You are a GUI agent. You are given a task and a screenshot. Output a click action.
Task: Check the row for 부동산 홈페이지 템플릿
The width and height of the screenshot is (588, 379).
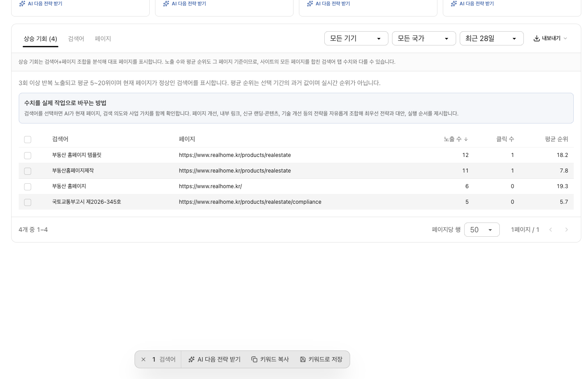pyautogui.click(x=28, y=156)
